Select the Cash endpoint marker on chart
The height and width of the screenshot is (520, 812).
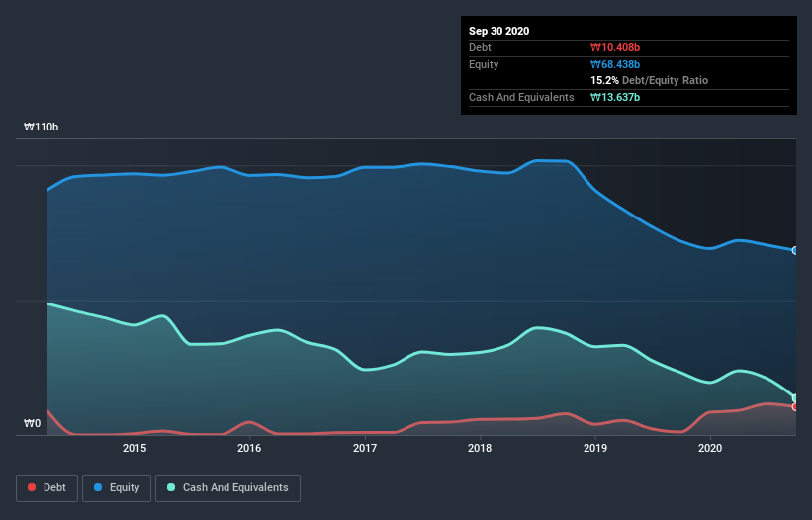click(795, 398)
